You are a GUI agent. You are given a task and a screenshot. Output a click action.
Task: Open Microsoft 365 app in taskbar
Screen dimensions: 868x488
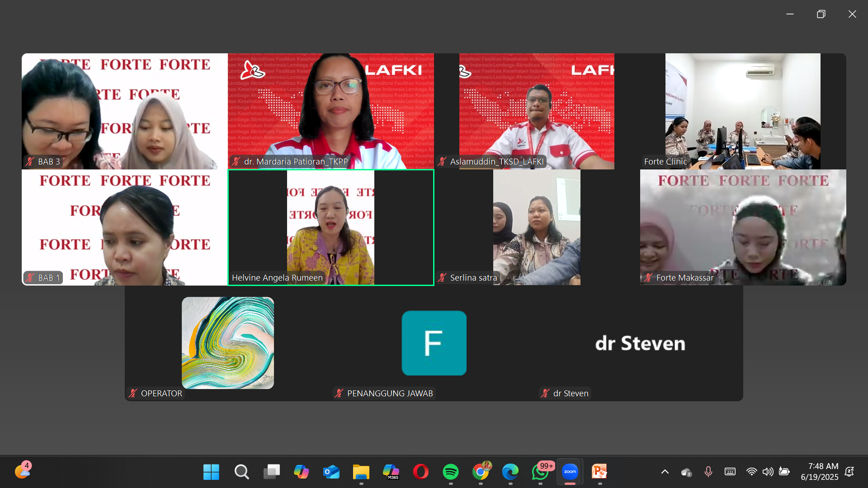(x=391, y=472)
